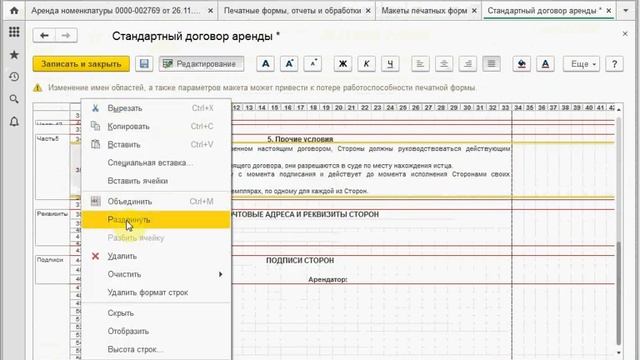
Task: Go back with left arrow
Action: click(x=44, y=36)
